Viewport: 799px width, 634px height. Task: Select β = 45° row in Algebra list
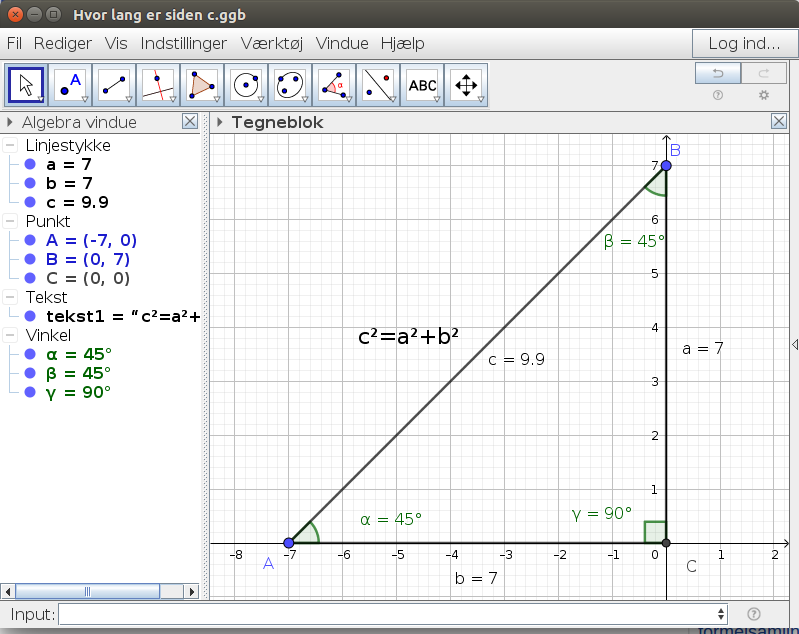(78, 373)
